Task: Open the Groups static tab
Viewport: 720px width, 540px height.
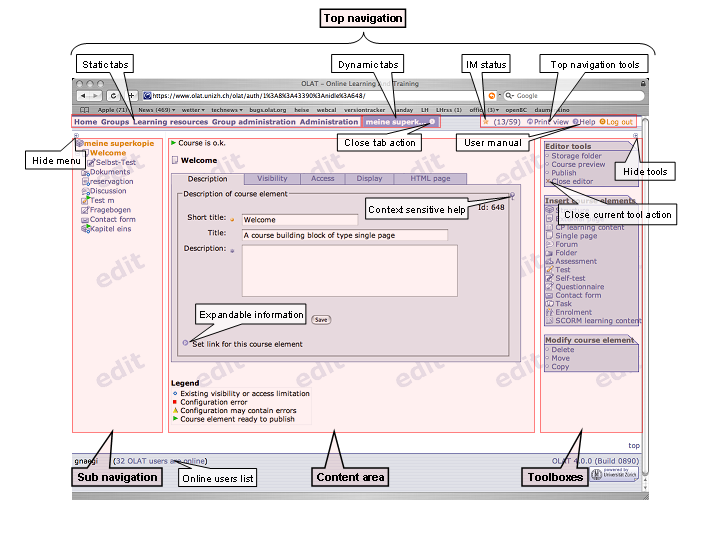Action: 115,122
